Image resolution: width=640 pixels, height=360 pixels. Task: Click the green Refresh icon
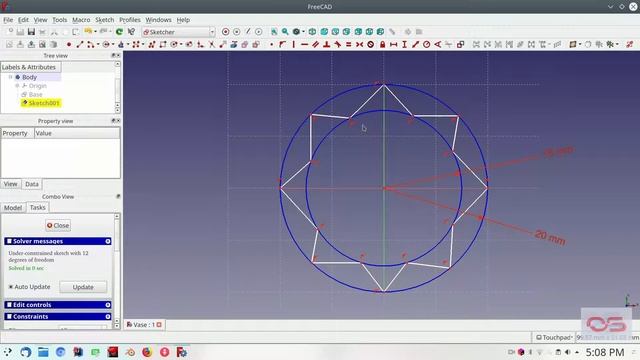(119, 32)
